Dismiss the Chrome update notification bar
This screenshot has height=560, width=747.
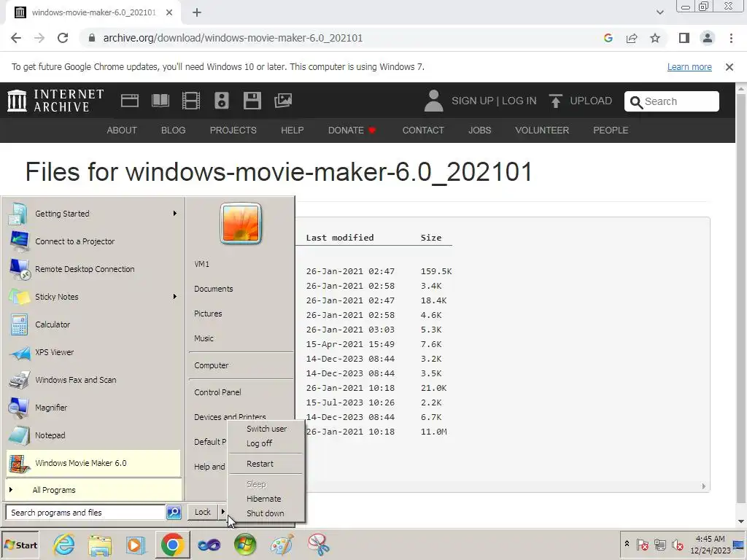tap(729, 67)
